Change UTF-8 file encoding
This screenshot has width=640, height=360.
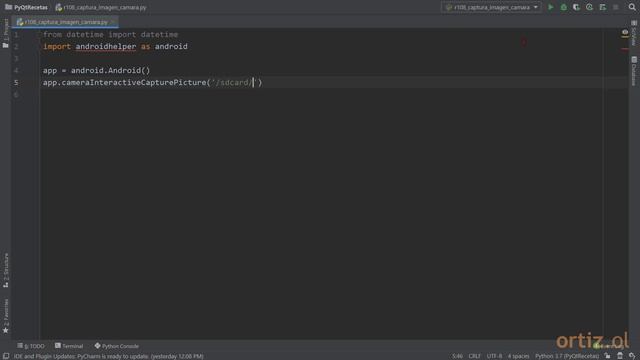tap(494, 356)
